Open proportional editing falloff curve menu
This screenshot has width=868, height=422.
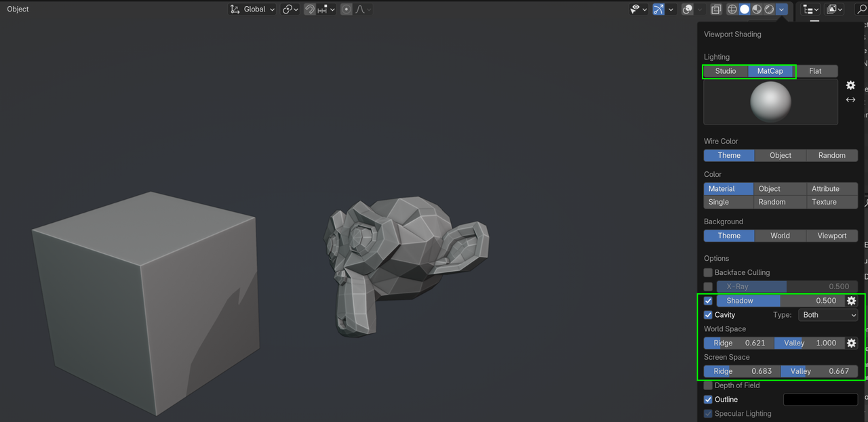362,9
